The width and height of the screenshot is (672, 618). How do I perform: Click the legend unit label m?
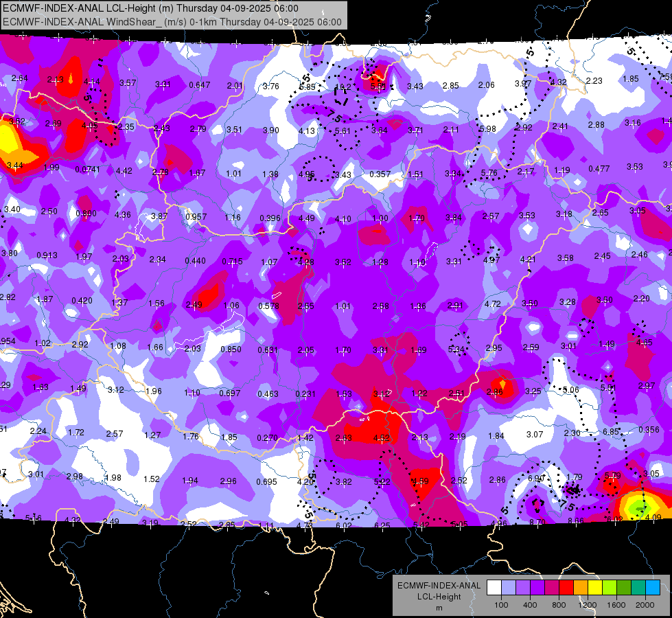[439, 608]
